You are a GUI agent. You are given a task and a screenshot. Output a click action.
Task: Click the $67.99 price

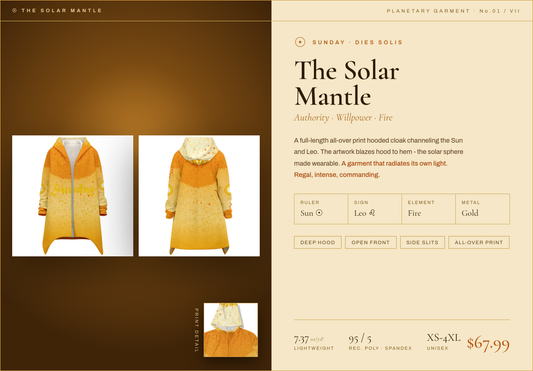pos(488,344)
